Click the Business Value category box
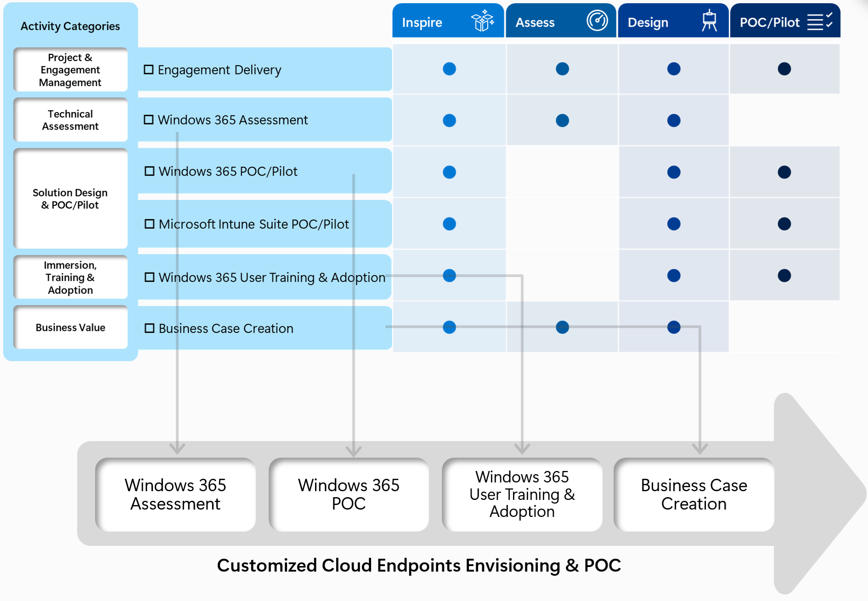Viewport: 868px width, 601px height. click(x=70, y=327)
